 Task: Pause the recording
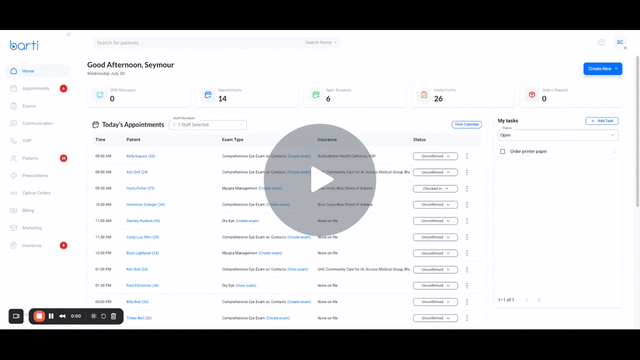(x=51, y=316)
